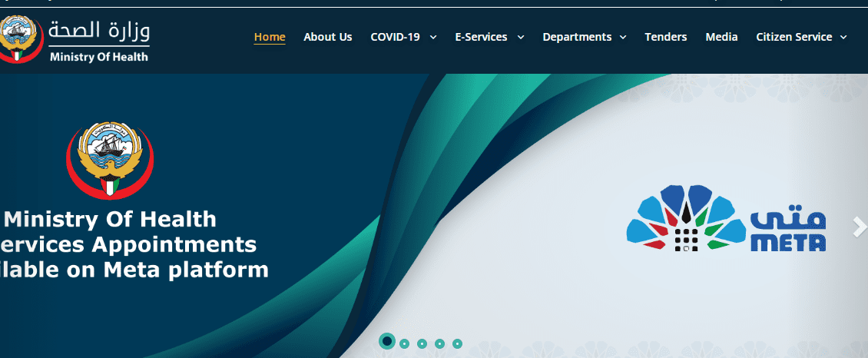Advance slider with the next arrow
This screenshot has height=358, width=868.
tap(860, 227)
